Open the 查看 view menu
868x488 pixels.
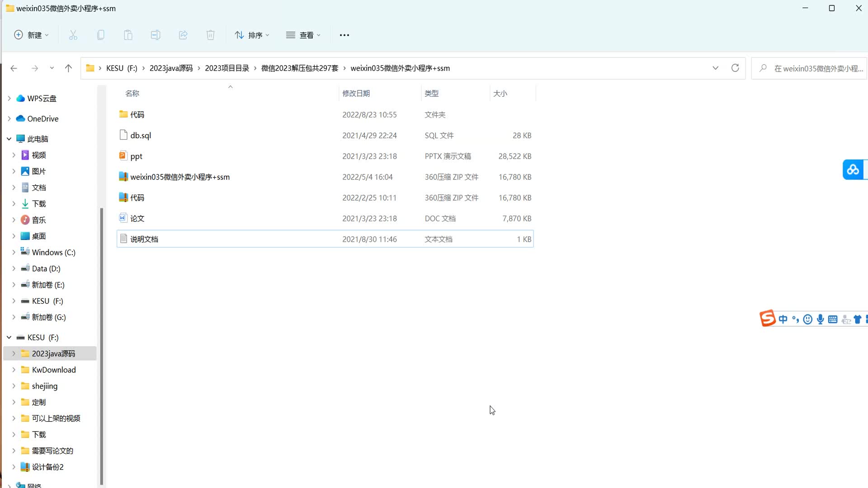point(303,35)
